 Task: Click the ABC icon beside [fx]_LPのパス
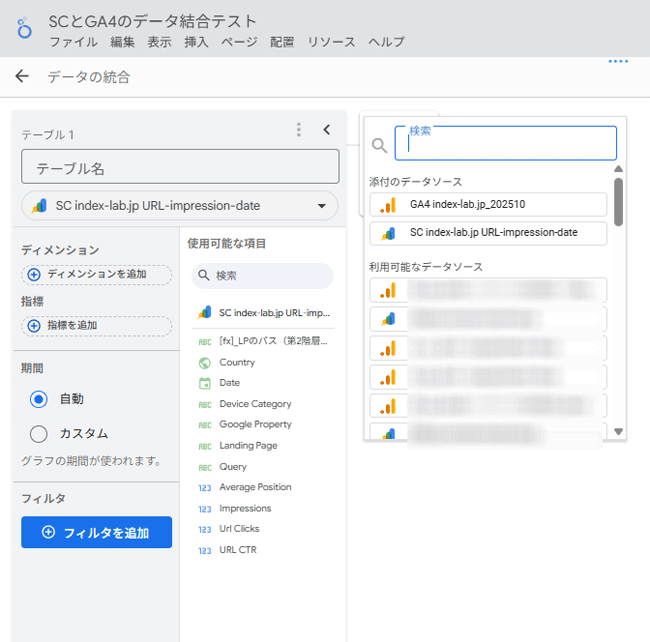pos(205,342)
